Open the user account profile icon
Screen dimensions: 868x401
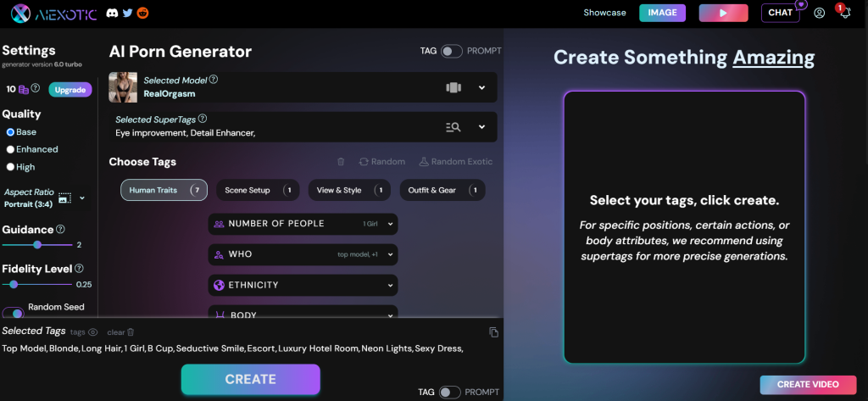pos(820,13)
